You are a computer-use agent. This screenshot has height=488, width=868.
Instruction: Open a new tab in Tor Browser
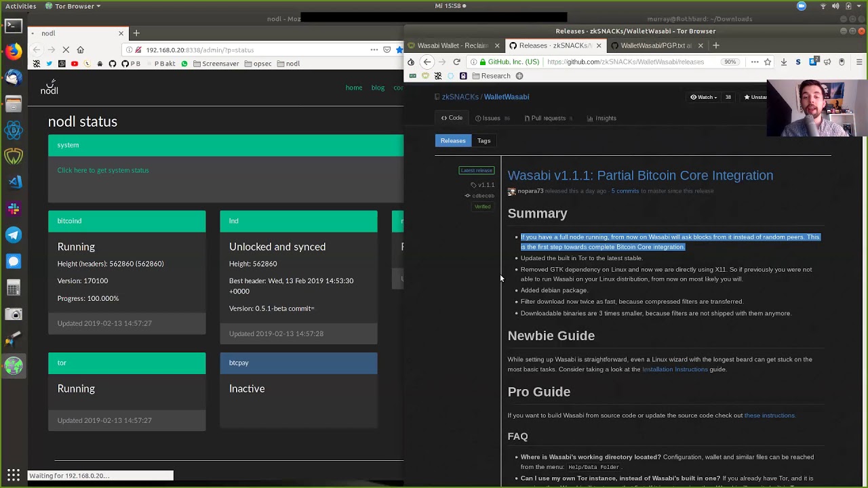pos(715,45)
